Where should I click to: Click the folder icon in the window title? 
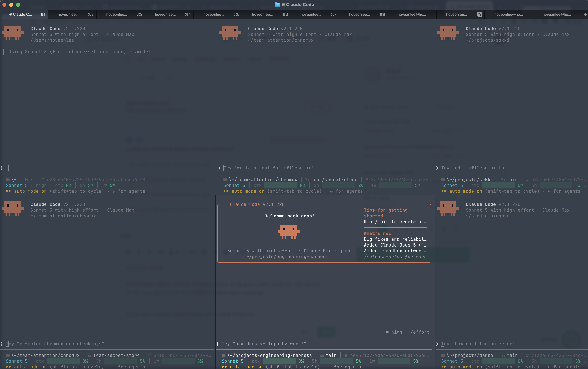[277, 5]
